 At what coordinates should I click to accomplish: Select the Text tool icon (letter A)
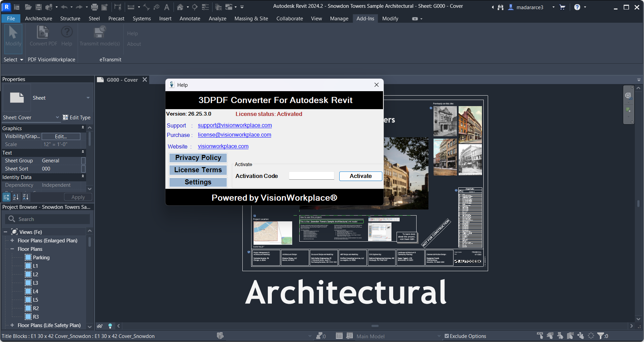167,7
